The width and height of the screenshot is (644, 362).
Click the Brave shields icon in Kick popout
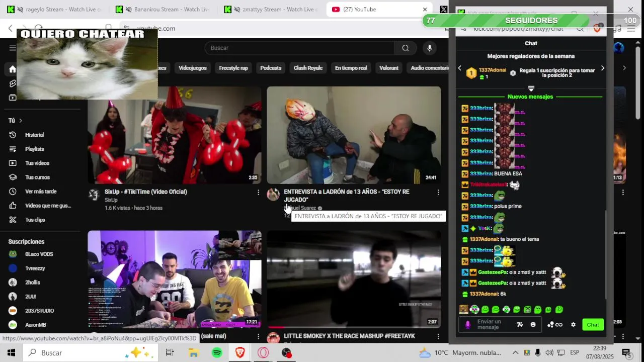point(597,29)
